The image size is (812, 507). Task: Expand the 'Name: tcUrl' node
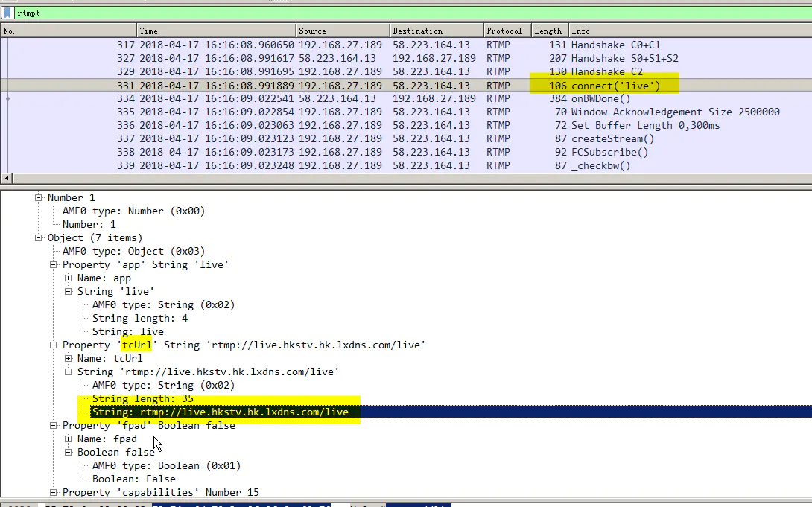pyautogui.click(x=69, y=359)
